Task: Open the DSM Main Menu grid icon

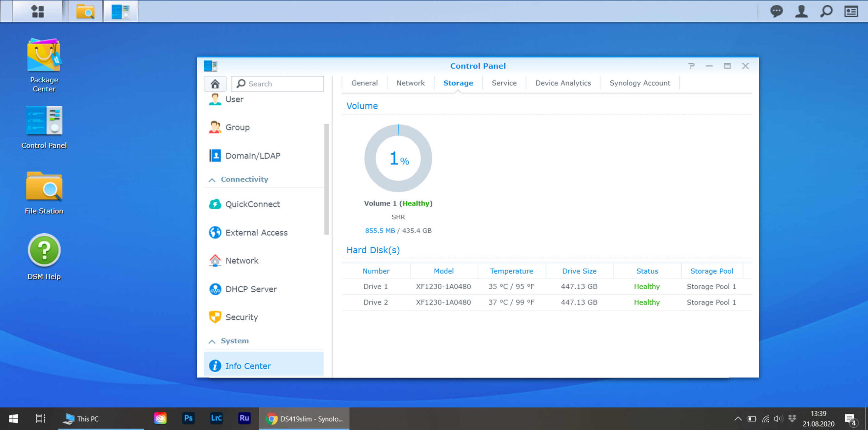Action: (38, 11)
